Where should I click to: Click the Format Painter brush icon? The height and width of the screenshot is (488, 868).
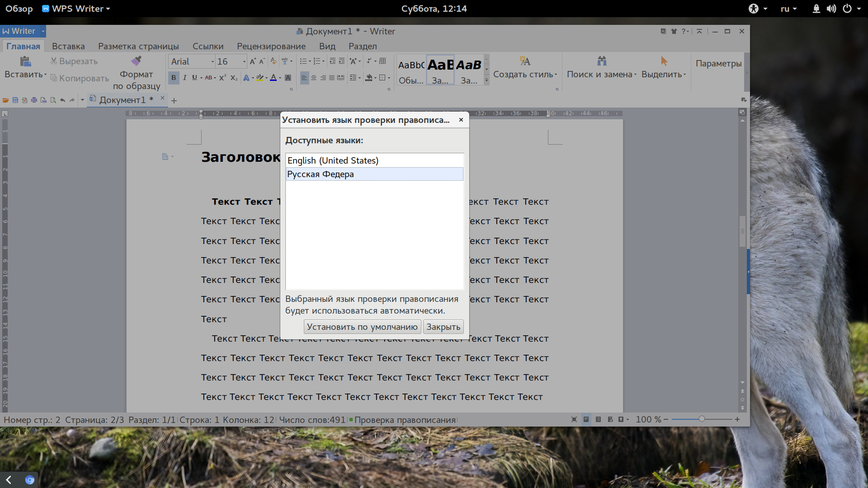pos(136,61)
